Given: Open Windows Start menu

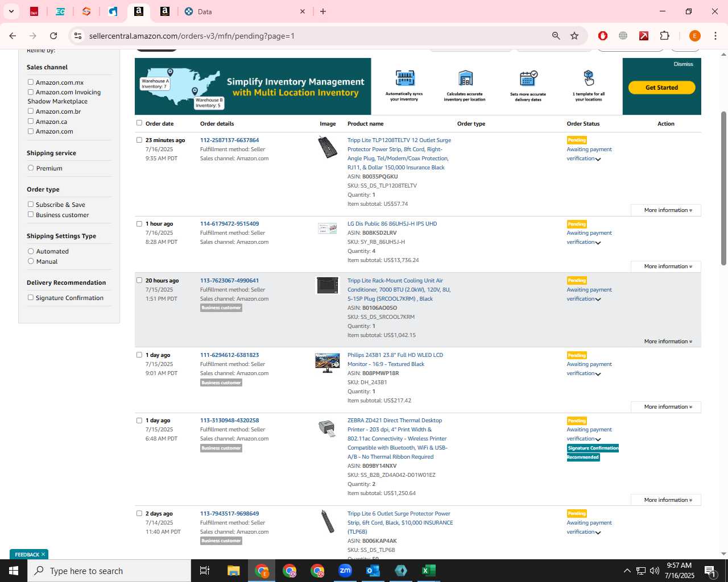Looking at the screenshot, I should [14, 571].
